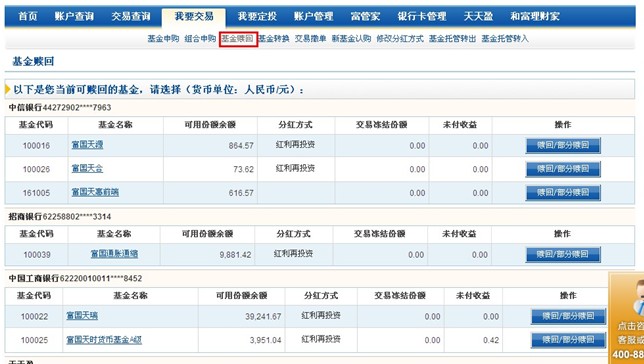This screenshot has height=364, width=644.
Task: Redeem fund 100016 via its 赎回/部分赎回 button
Action: 563,145
